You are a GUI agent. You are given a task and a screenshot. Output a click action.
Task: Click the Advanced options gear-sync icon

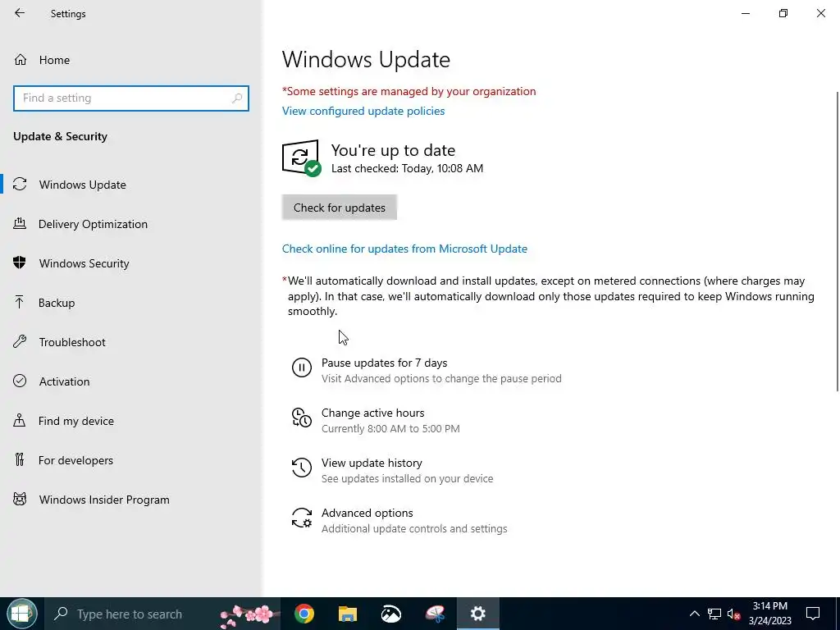pos(302,518)
